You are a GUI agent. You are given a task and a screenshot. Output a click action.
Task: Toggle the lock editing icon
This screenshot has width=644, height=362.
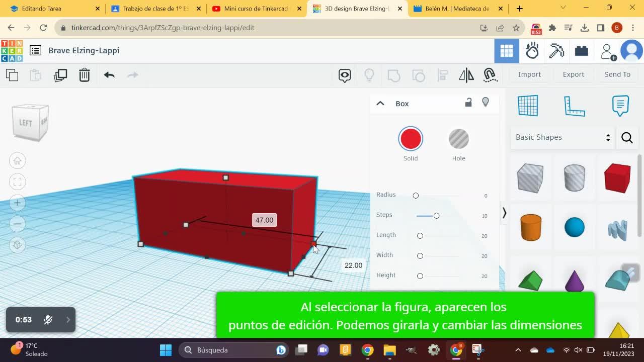(468, 103)
